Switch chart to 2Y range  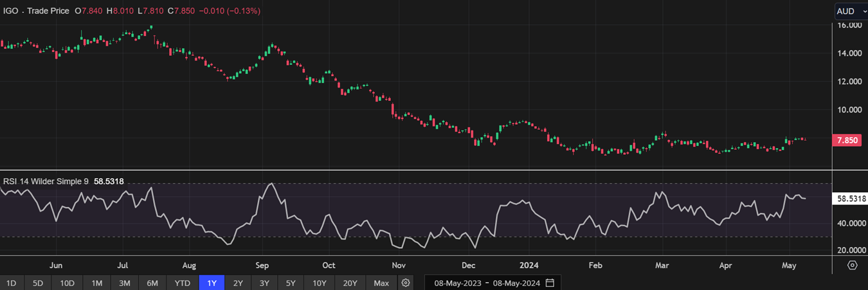[x=238, y=283]
